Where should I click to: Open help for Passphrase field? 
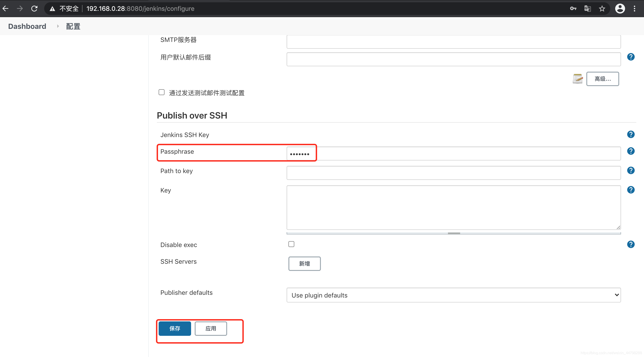(631, 151)
